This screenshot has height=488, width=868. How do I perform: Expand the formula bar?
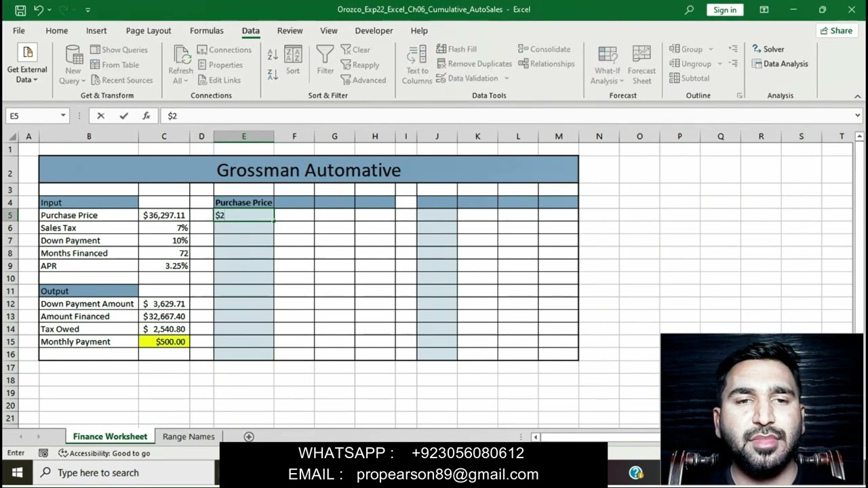[x=857, y=116]
